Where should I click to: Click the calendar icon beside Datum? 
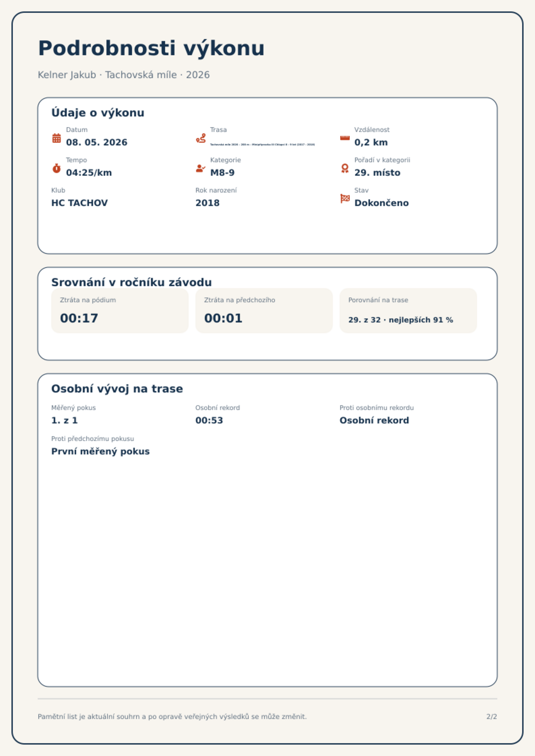tap(57, 138)
